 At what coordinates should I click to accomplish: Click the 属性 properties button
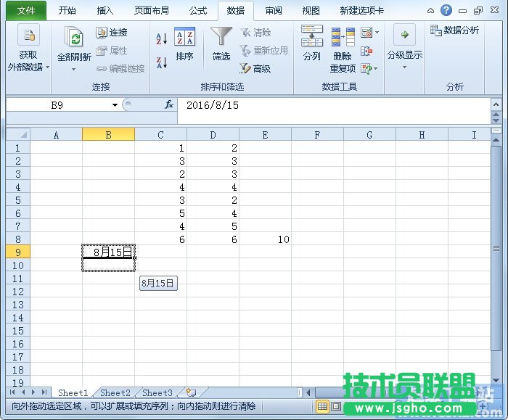[112, 51]
